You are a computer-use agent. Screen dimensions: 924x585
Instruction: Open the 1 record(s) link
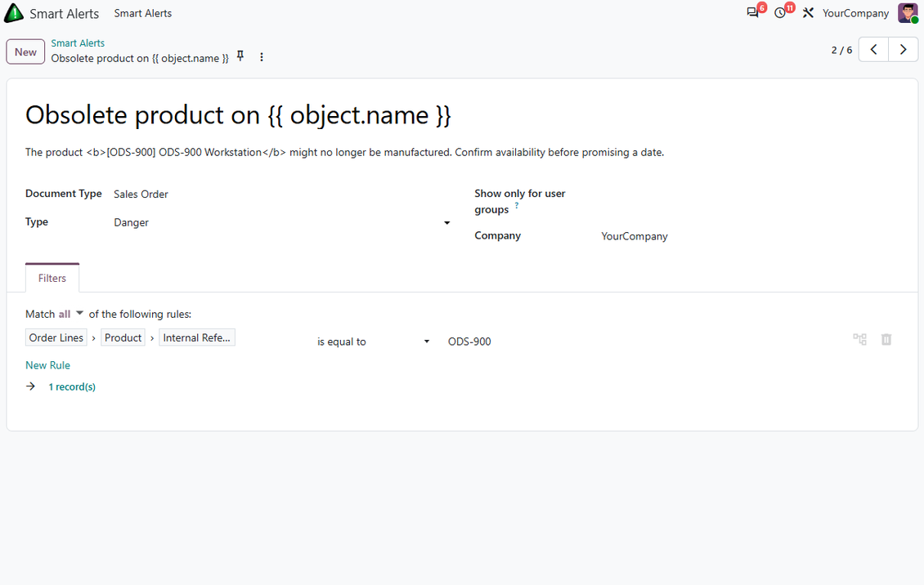click(x=72, y=386)
